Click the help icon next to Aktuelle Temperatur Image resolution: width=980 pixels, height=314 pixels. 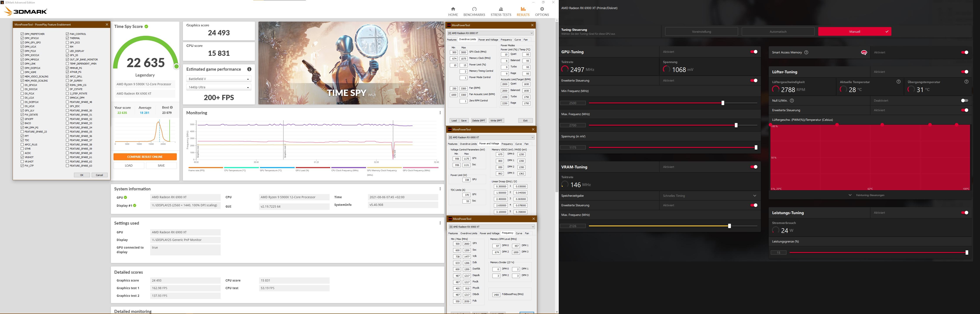click(x=899, y=82)
